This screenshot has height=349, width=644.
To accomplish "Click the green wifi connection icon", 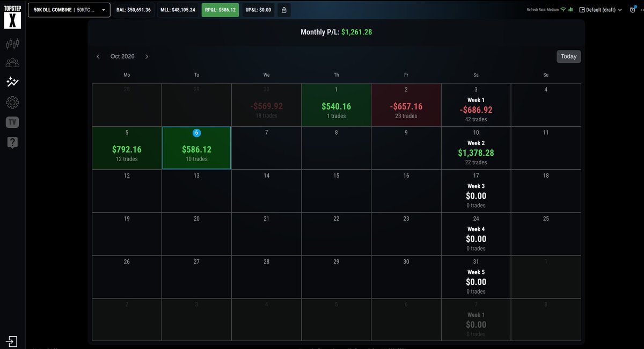I will point(563,10).
